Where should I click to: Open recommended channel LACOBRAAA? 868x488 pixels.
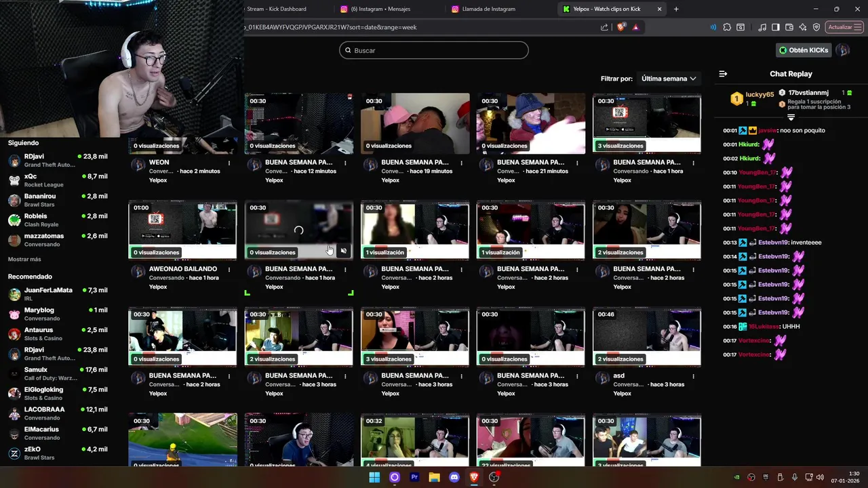tap(58, 413)
